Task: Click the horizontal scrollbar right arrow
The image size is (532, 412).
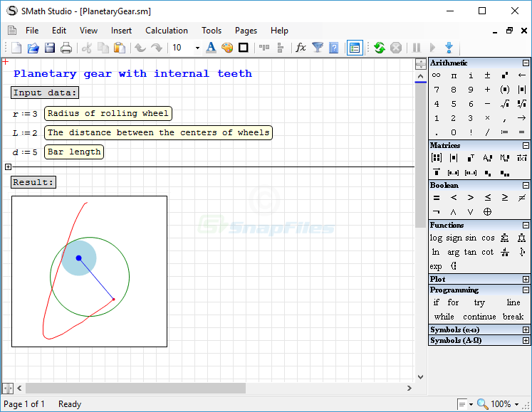Action: (x=410, y=389)
